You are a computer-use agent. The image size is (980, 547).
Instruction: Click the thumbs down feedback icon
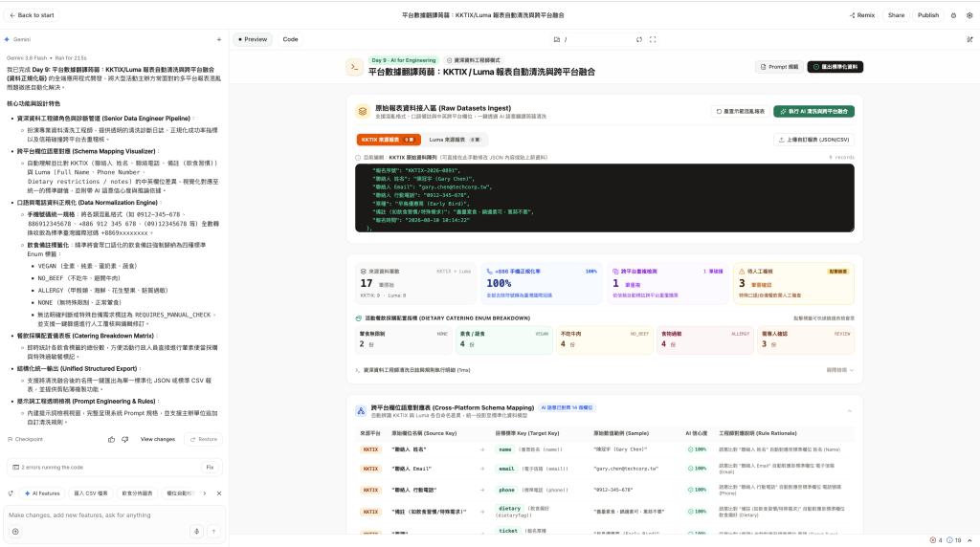(125, 440)
